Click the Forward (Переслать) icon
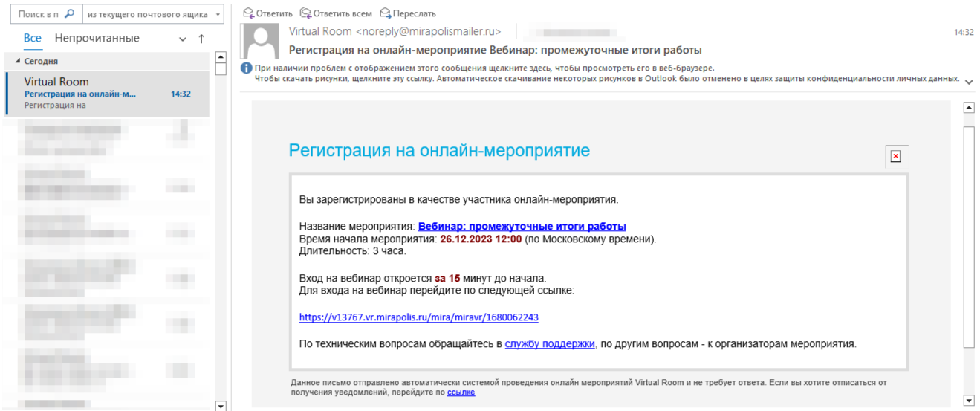 tap(385, 13)
